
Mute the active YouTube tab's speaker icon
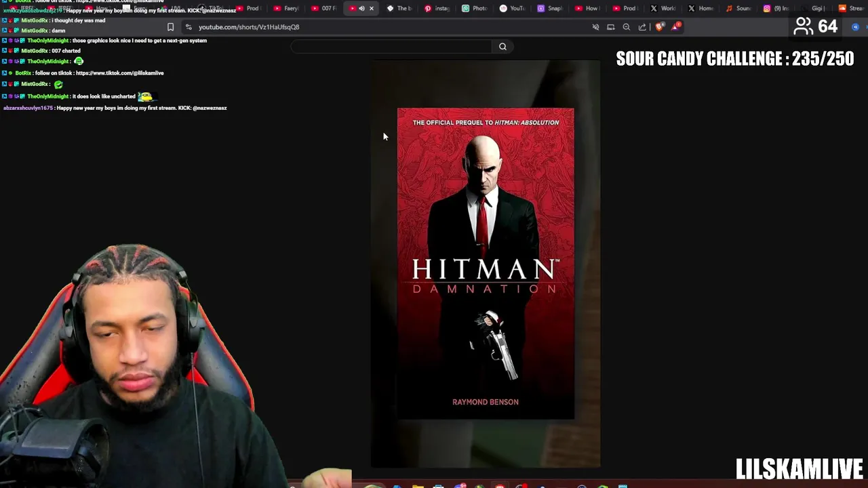point(361,8)
